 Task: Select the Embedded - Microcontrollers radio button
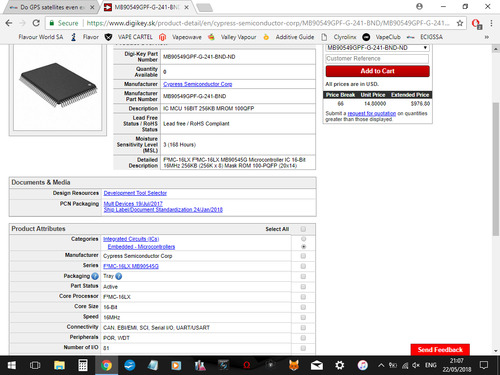coord(303,247)
